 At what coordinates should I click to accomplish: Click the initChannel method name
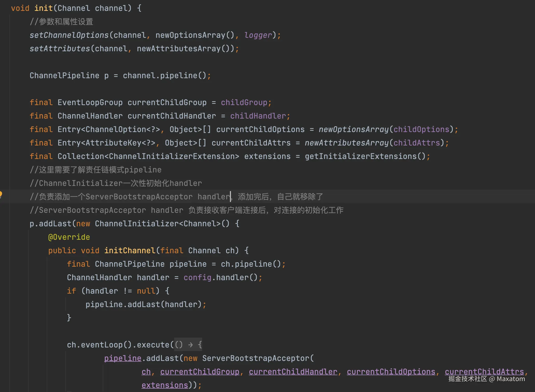pyautogui.click(x=130, y=251)
